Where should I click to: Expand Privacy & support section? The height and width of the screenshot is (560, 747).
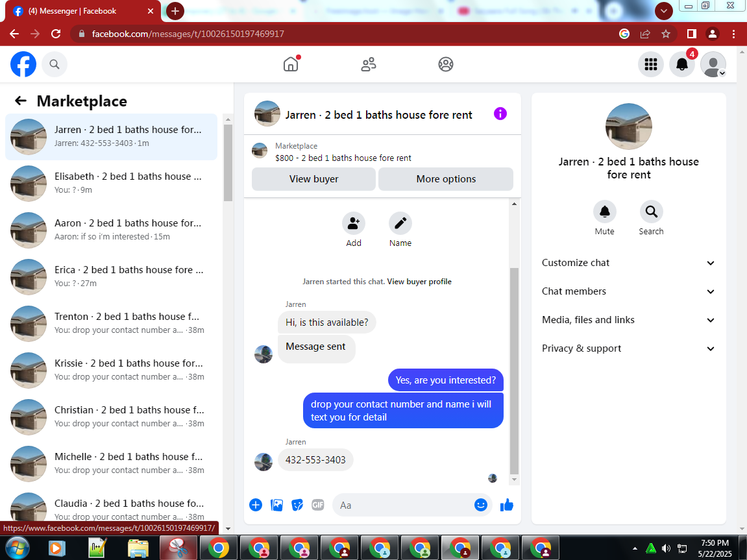pos(628,348)
